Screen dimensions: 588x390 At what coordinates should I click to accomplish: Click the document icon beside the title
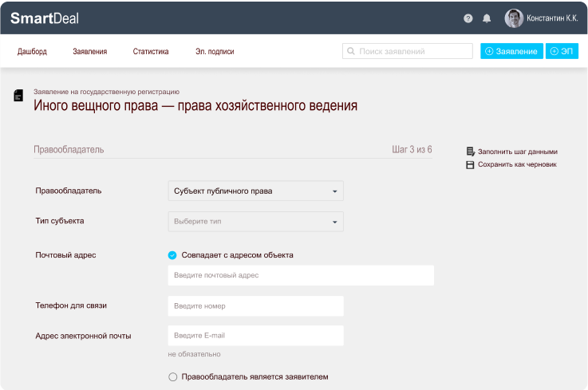[x=18, y=95]
